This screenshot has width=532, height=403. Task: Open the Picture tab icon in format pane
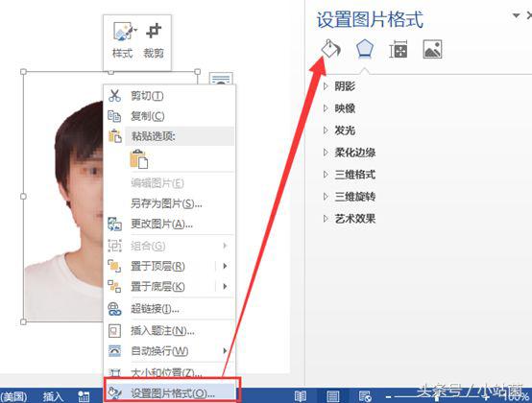[432, 49]
